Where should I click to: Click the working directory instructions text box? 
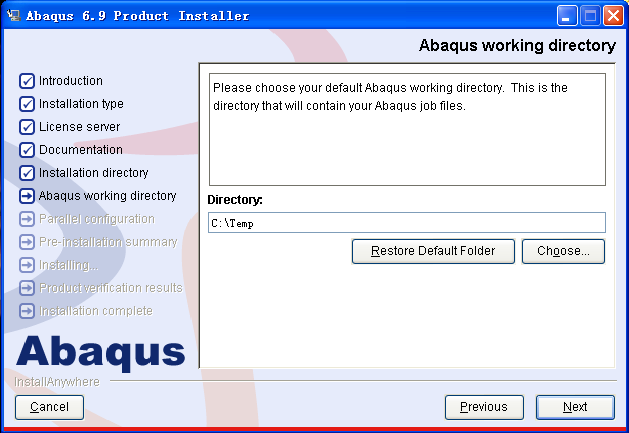pos(407,129)
